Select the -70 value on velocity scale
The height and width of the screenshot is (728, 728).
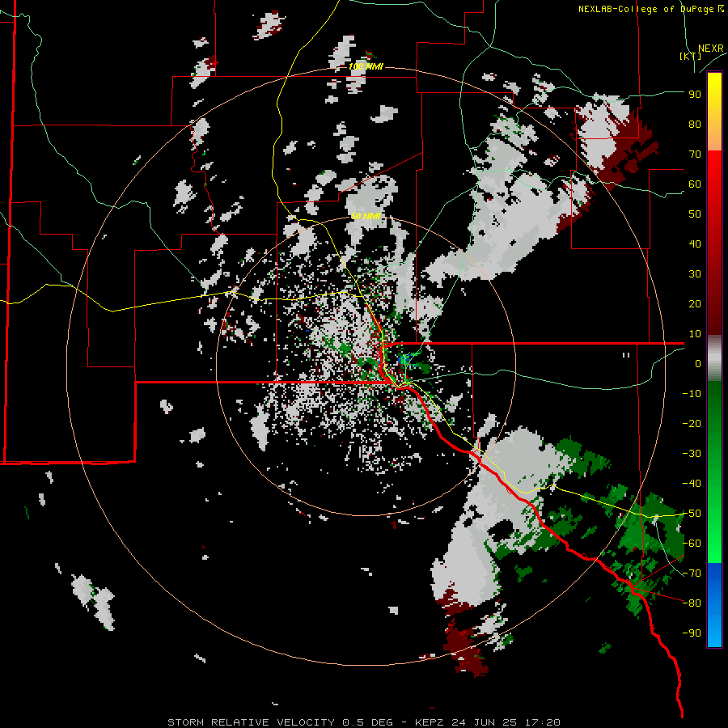692,574
